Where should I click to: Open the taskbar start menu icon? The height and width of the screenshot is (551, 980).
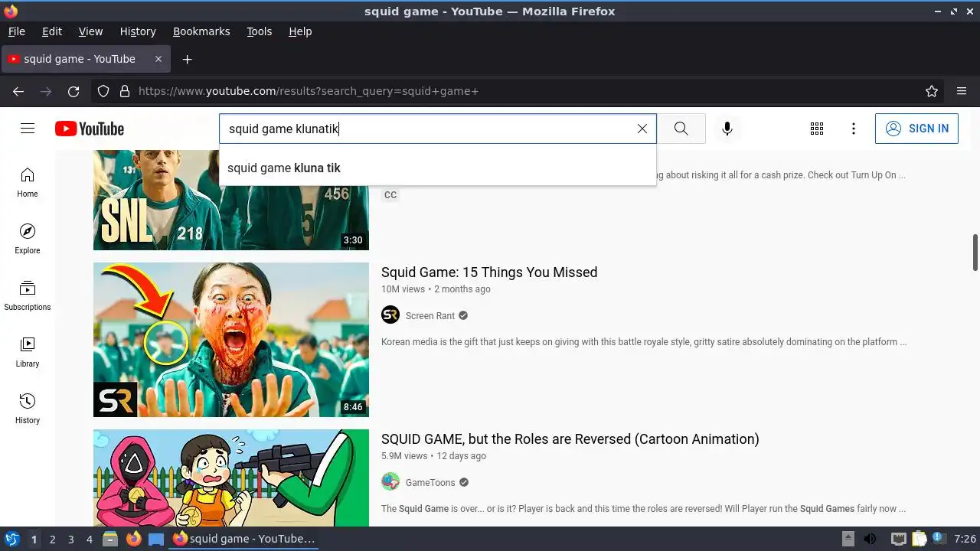11,539
